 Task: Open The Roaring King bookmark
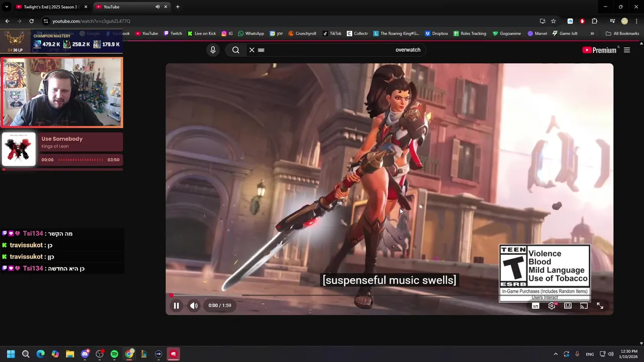[396, 34]
